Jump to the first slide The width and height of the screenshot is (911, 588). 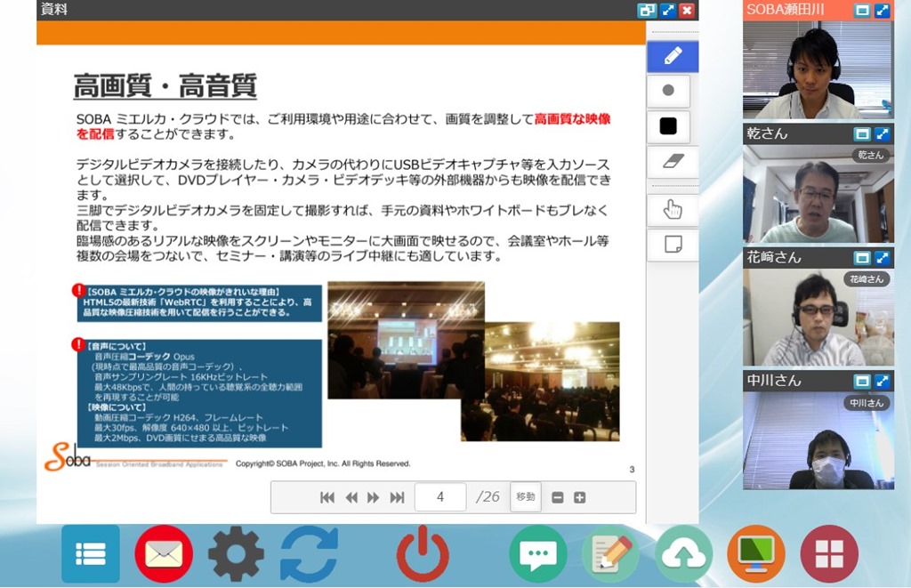pyautogui.click(x=327, y=497)
